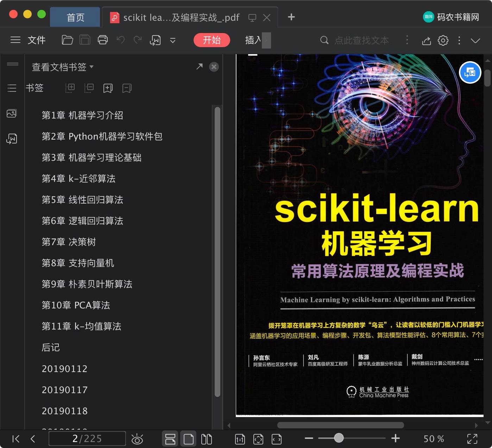This screenshot has width=492, height=448.
Task: Close the scikit lea pdf tab
Action: click(267, 18)
